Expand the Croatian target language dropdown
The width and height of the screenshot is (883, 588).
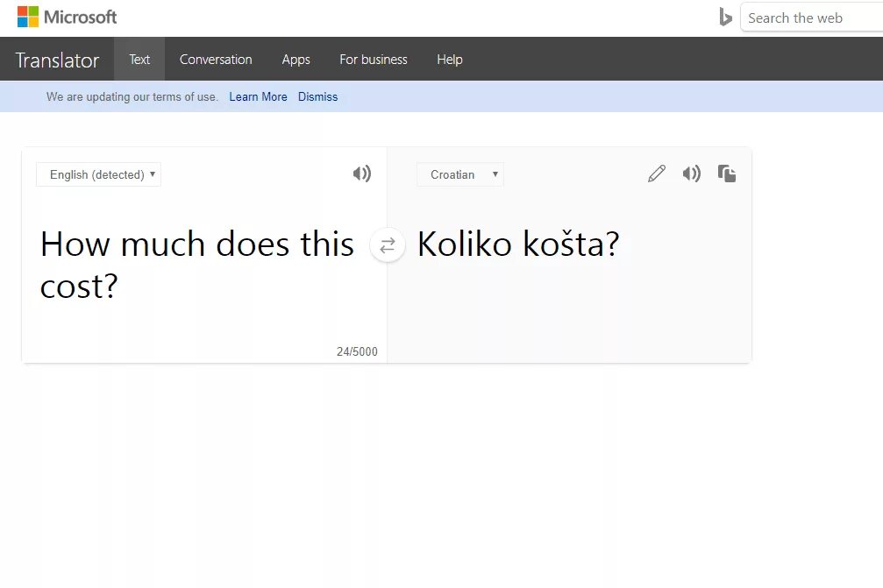coord(459,174)
